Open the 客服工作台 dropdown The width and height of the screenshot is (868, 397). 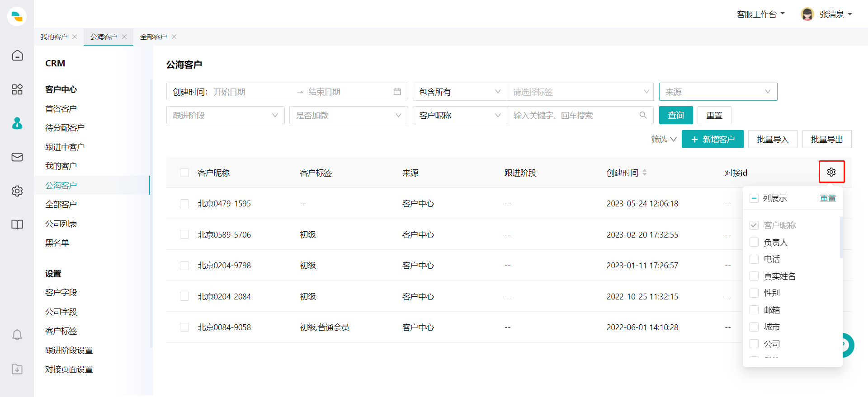coord(761,14)
